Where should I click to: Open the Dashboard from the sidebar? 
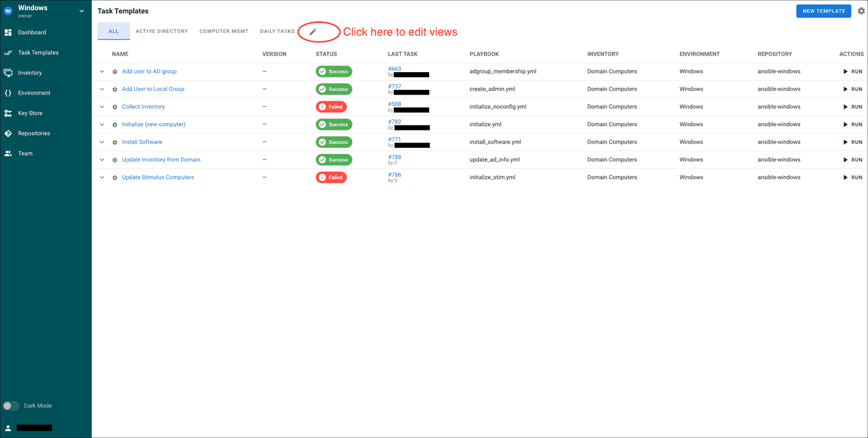pyautogui.click(x=32, y=32)
